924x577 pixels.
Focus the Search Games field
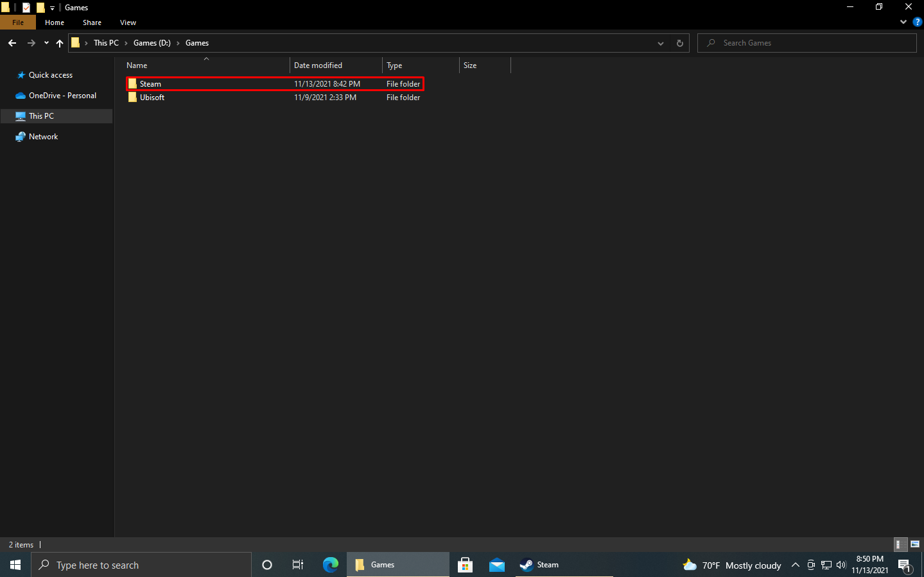point(806,43)
